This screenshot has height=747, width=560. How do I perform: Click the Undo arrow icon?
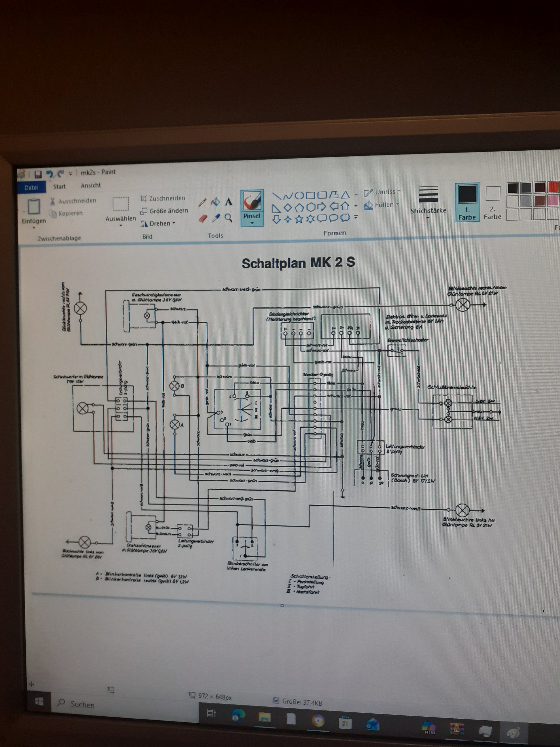50,174
